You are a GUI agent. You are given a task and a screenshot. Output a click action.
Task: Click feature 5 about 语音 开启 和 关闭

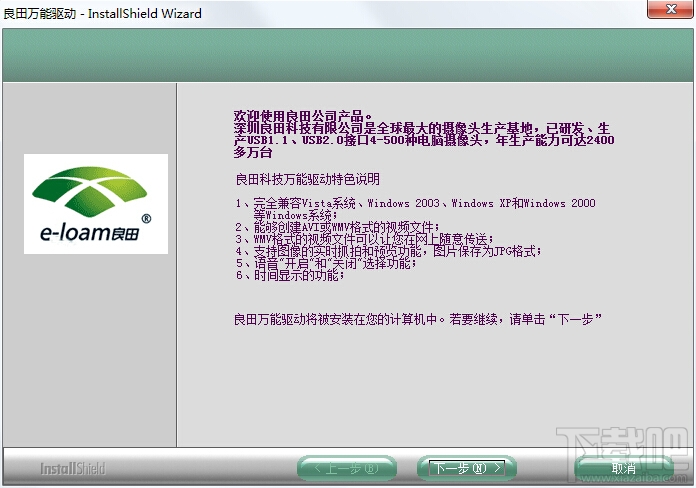click(x=326, y=263)
